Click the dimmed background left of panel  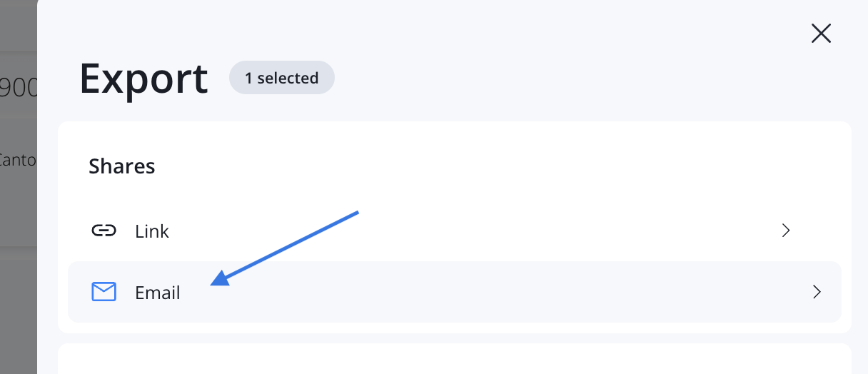pos(18,300)
